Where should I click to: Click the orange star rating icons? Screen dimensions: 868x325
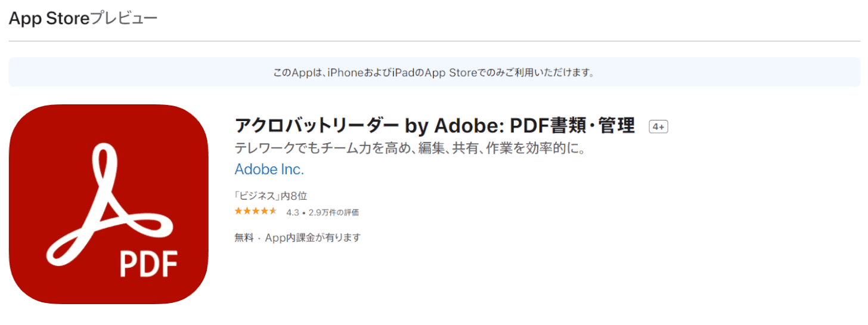pos(256,211)
